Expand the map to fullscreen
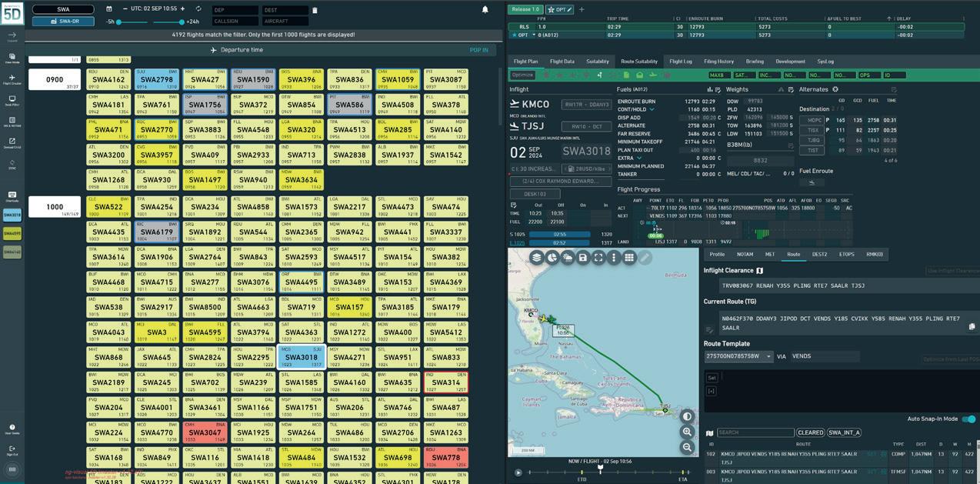 point(598,258)
